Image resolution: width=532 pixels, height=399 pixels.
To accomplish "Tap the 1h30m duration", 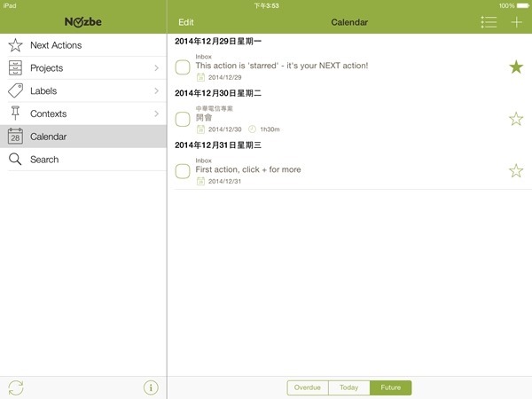I will pyautogui.click(x=270, y=129).
